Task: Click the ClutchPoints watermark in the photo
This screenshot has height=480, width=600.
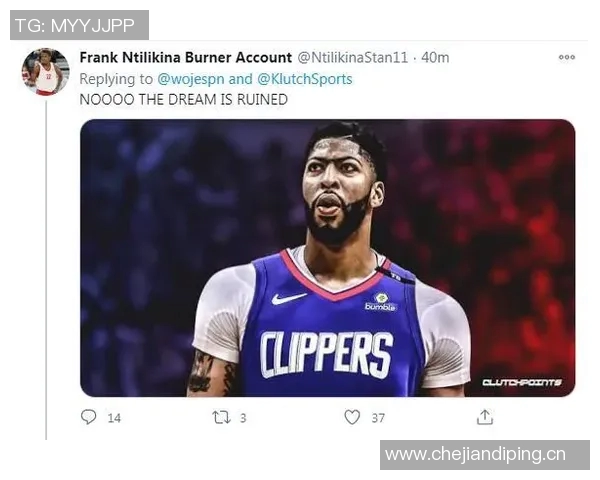Action: click(x=522, y=382)
